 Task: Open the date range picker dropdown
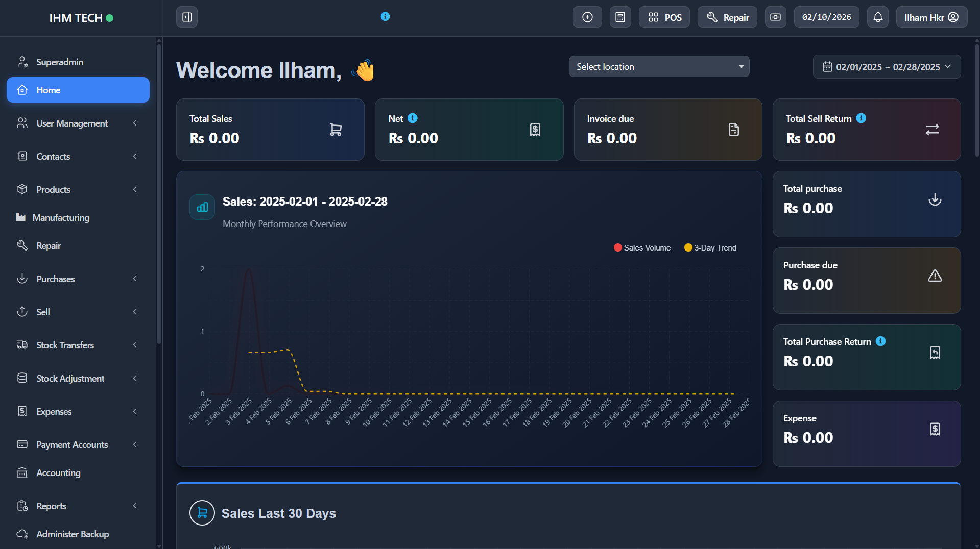887,67
